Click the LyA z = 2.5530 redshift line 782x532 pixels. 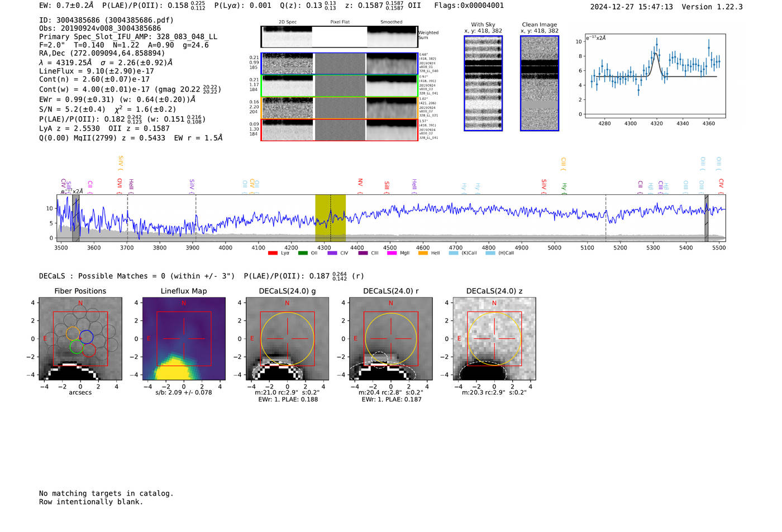[70, 128]
